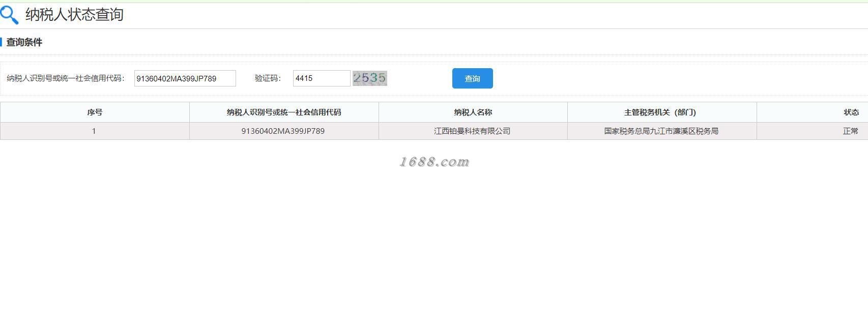
Task: Select table cell 91360402MA399JP789
Action: pyautogui.click(x=283, y=131)
